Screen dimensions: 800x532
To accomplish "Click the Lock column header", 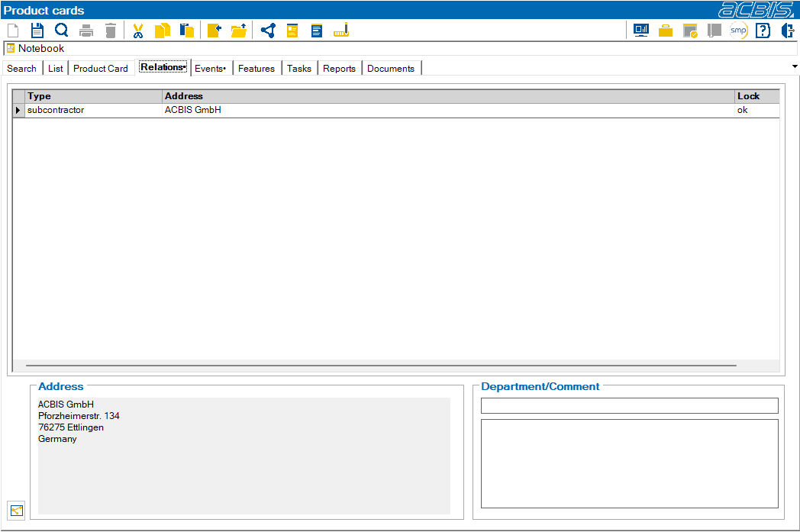I will (x=757, y=96).
